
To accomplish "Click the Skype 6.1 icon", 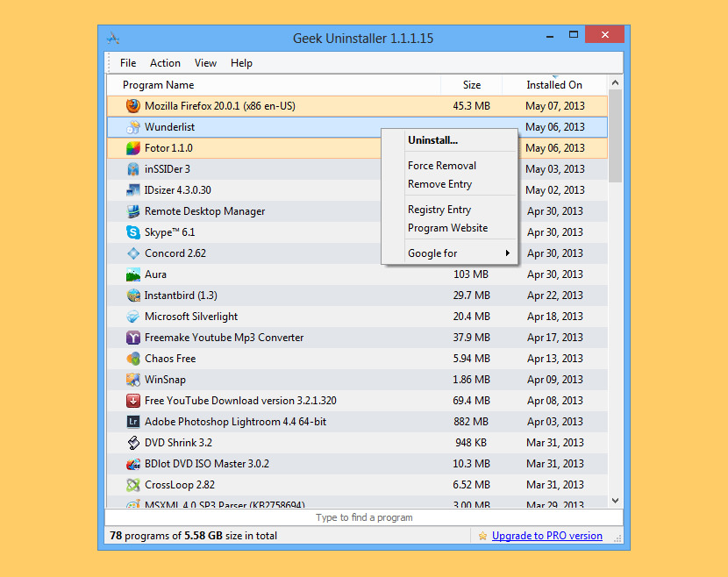I will pyautogui.click(x=133, y=232).
